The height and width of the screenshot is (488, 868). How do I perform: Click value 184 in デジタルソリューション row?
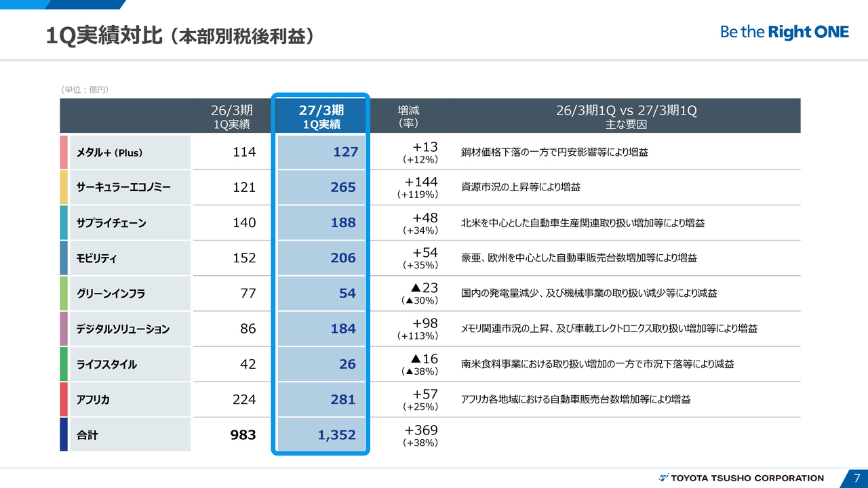(343, 329)
